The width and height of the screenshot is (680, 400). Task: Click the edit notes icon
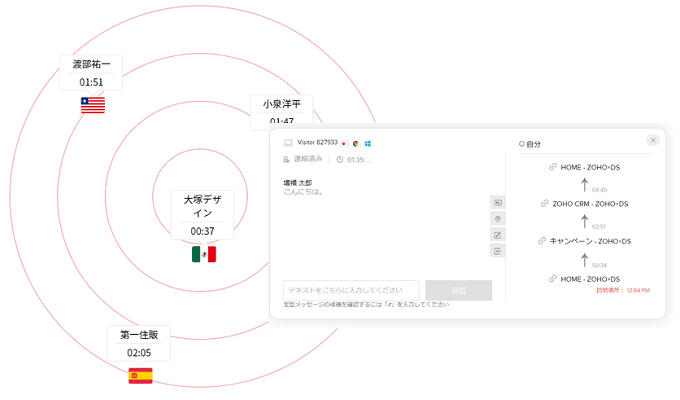pyautogui.click(x=498, y=234)
